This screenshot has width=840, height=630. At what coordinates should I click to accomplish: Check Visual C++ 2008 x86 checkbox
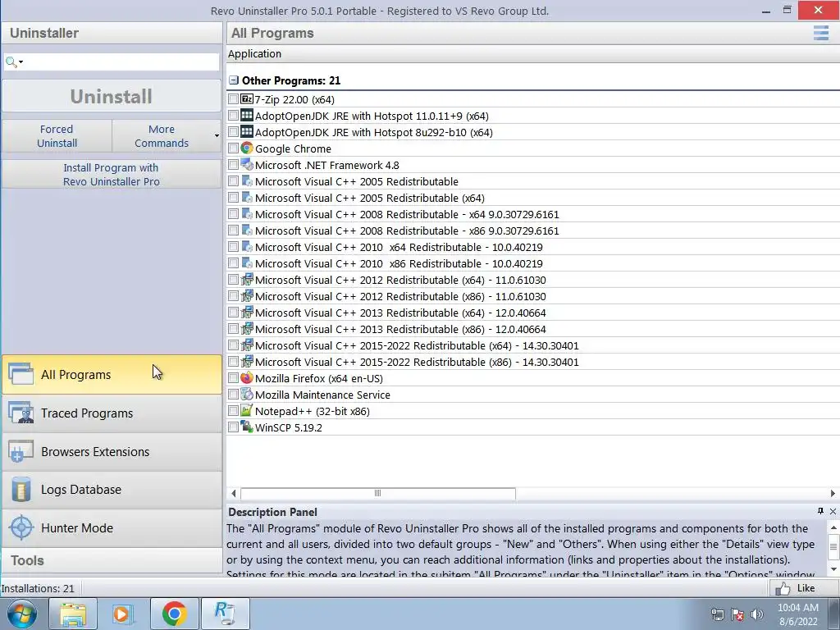(x=233, y=231)
